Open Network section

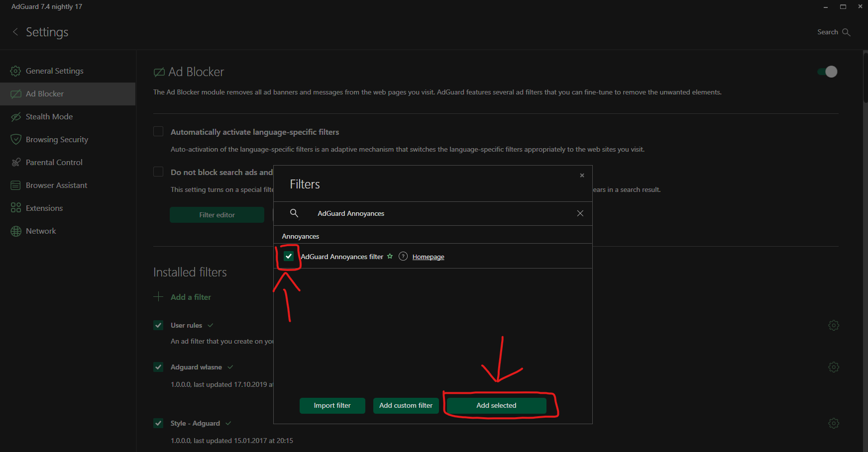tap(68, 231)
